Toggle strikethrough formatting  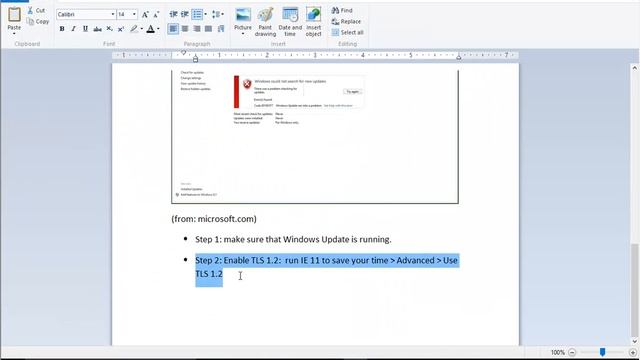pyautogui.click(x=97, y=29)
